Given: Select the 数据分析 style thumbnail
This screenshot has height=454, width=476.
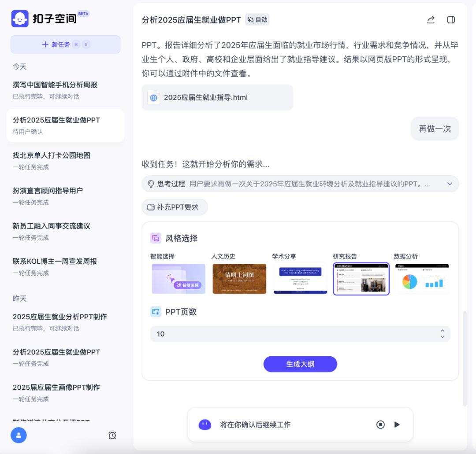Looking at the screenshot, I should 422,279.
